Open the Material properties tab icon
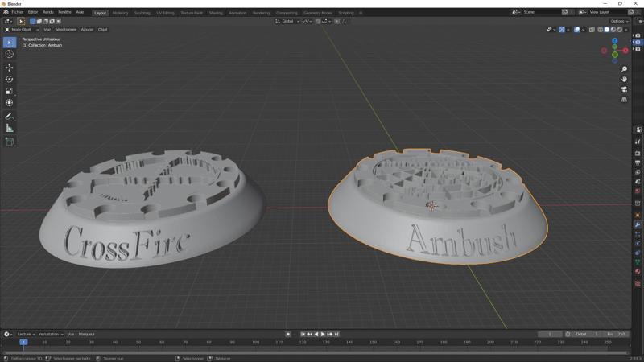This screenshot has width=644, height=362. coord(638,272)
